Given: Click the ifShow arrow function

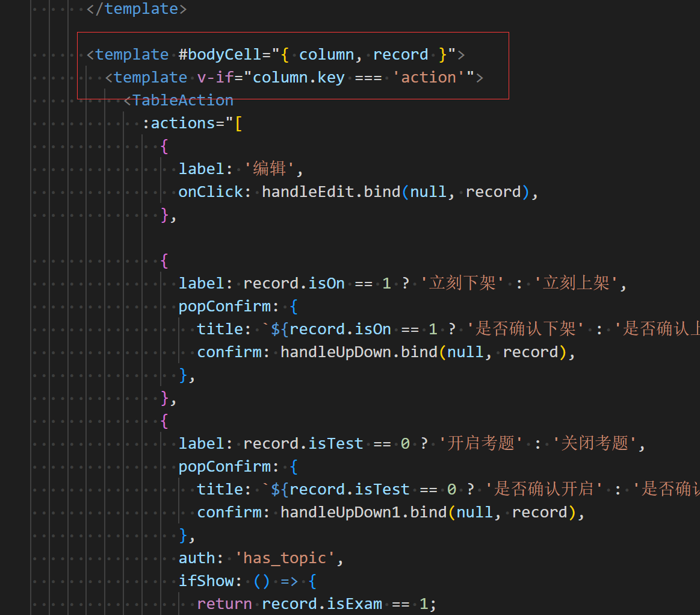Looking at the screenshot, I should 280,580.
